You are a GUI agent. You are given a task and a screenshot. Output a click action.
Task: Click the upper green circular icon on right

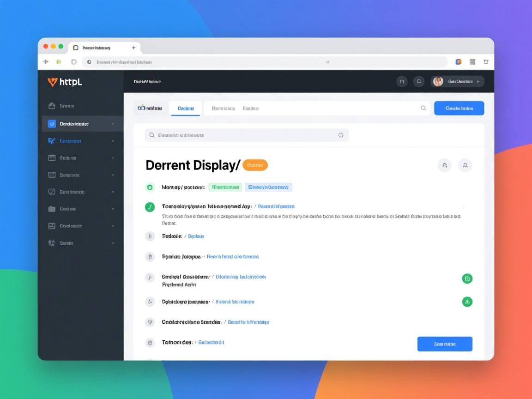467,278
